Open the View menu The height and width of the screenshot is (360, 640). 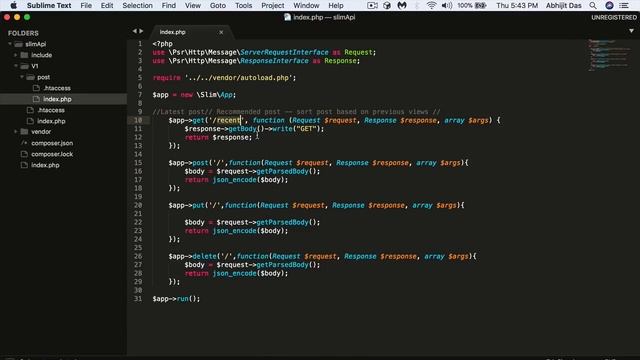pos(193,5)
